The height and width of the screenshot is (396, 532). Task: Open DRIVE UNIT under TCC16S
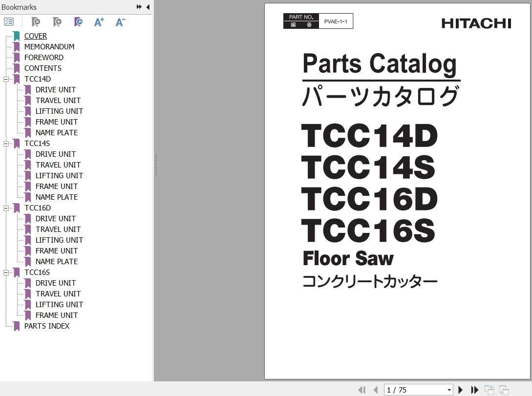(x=56, y=283)
